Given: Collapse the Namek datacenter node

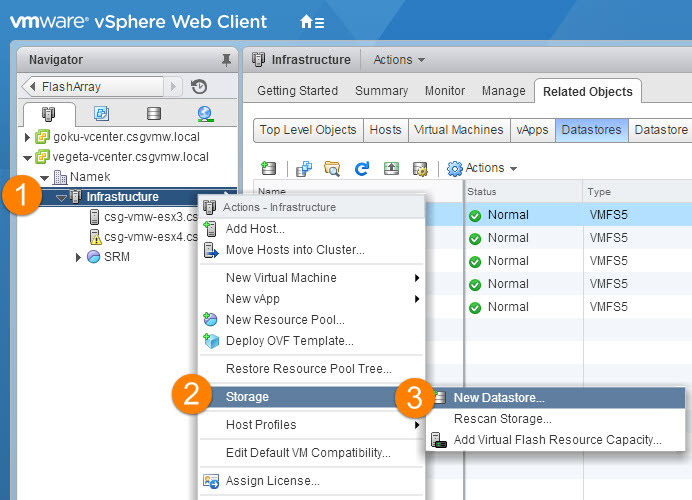Looking at the screenshot, I should [x=45, y=178].
